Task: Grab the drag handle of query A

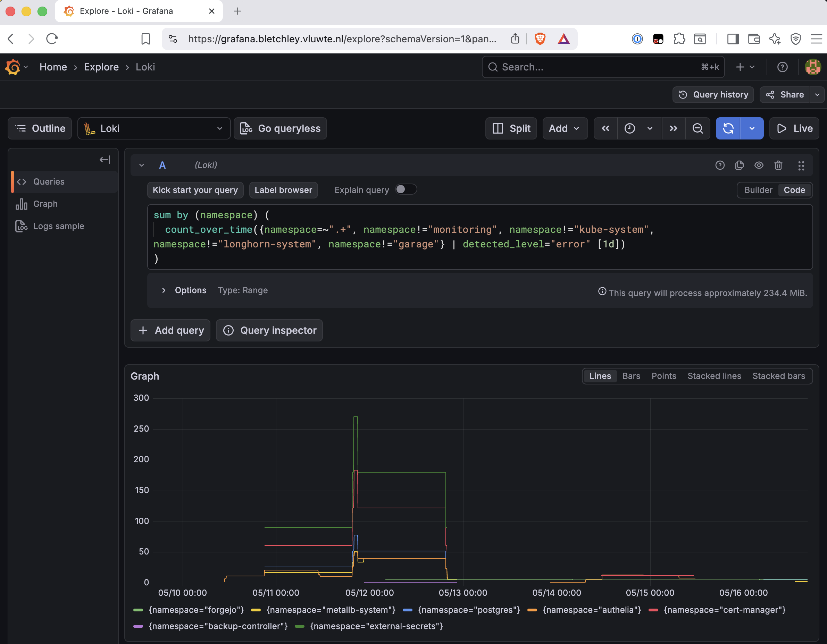Action: [801, 166]
